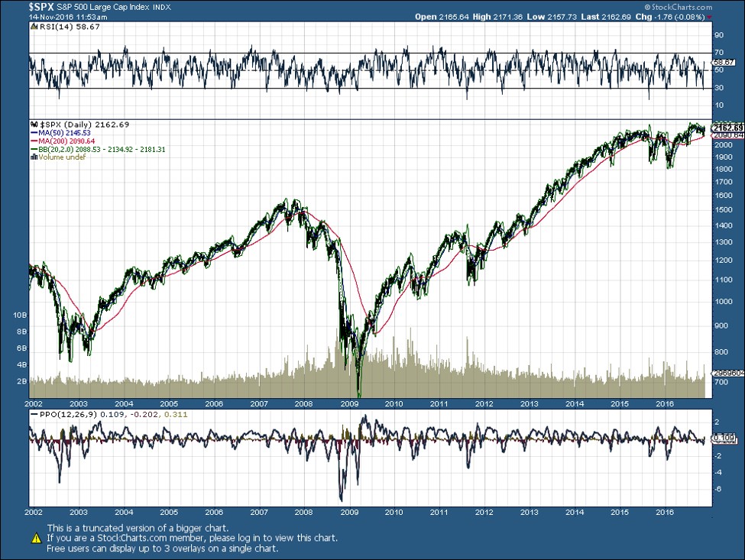Click the RSI(14) legend icon
745x560 pixels.
(x=34, y=27)
